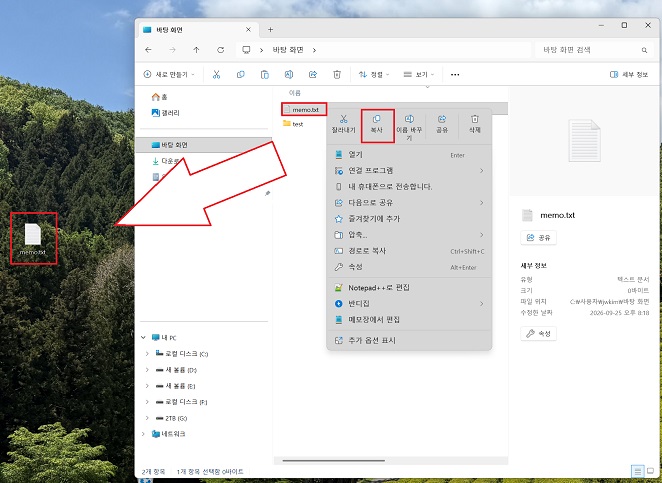Open the 압축 submenu in the context menu

(x=409, y=235)
